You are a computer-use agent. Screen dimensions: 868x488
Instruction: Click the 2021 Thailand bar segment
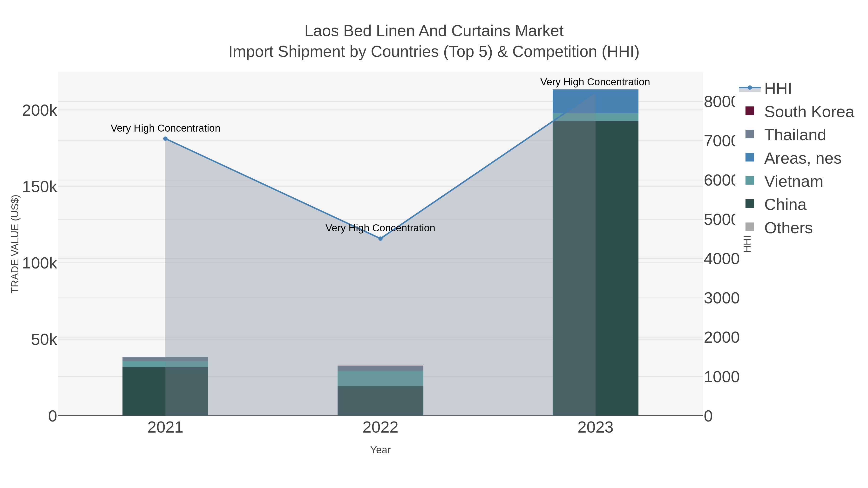tap(165, 359)
